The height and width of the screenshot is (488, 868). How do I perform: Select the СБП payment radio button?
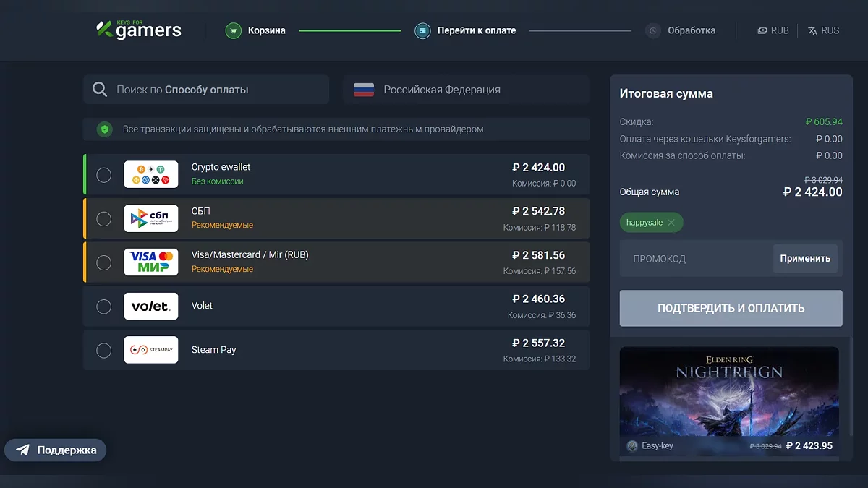[104, 218]
